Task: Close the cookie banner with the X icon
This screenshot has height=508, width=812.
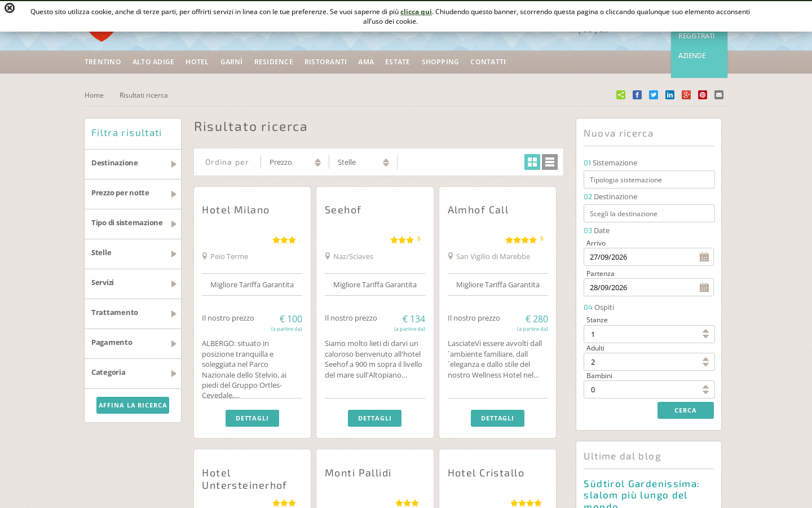Action: [10, 8]
